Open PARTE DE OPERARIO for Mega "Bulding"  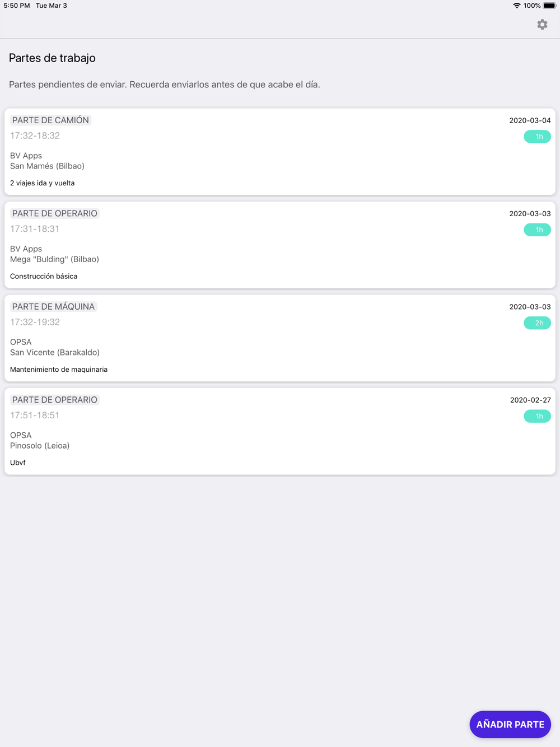(x=54, y=213)
